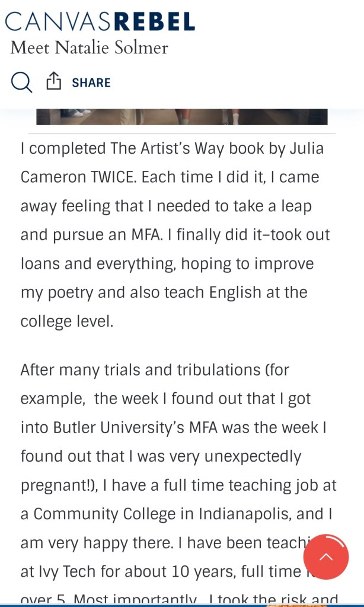Open the search magnifier icon

tap(22, 82)
